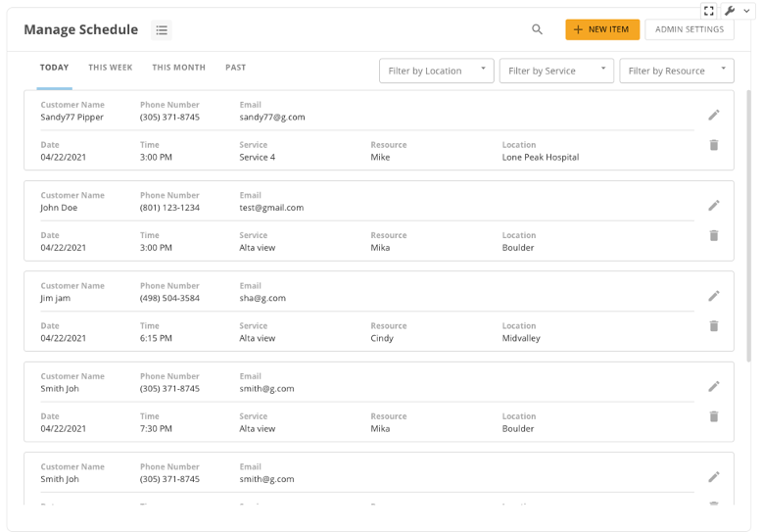The height and width of the screenshot is (532, 761).
Task: Delete the 7:30 PM Smith Joh appointment
Action: 713,416
